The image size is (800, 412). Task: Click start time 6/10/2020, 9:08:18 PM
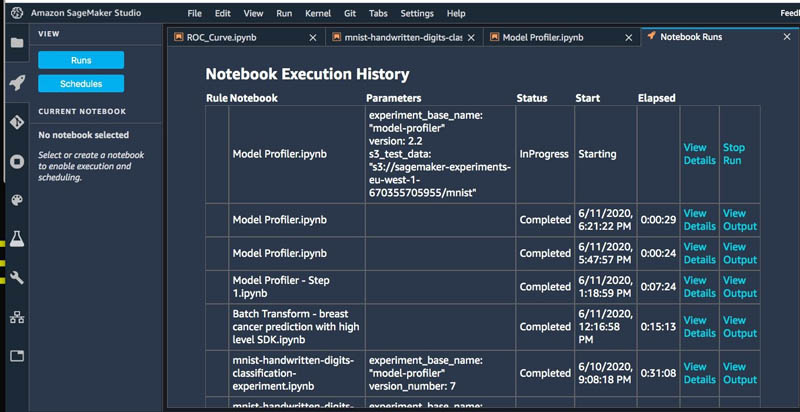point(606,373)
